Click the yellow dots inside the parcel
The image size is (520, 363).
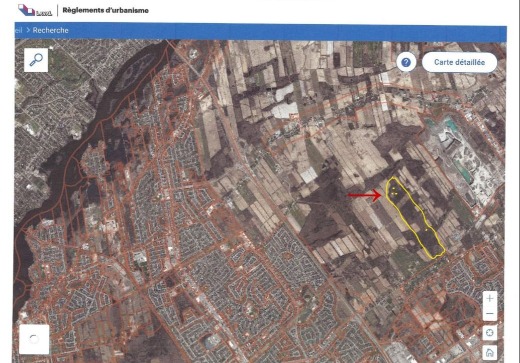[394, 191]
